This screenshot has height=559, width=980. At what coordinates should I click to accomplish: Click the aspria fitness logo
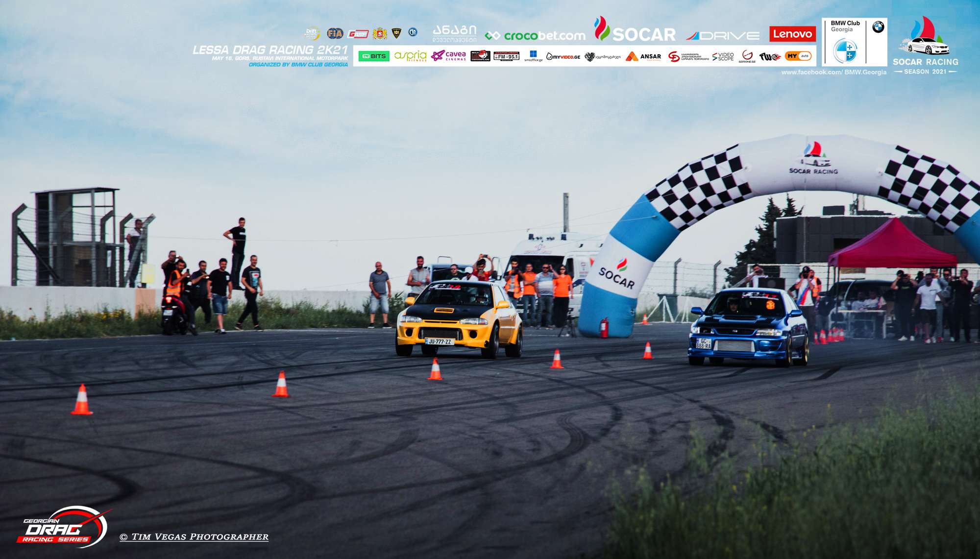[410, 56]
